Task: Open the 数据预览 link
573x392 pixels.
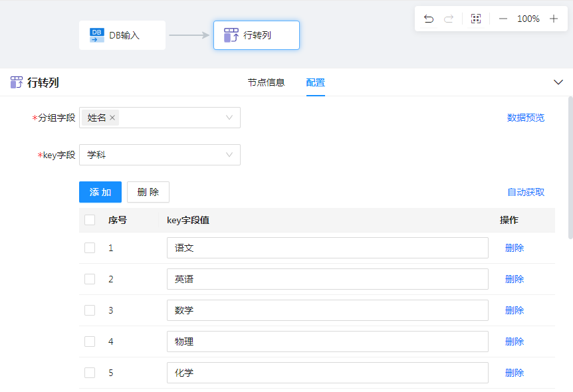Action: 526,118
